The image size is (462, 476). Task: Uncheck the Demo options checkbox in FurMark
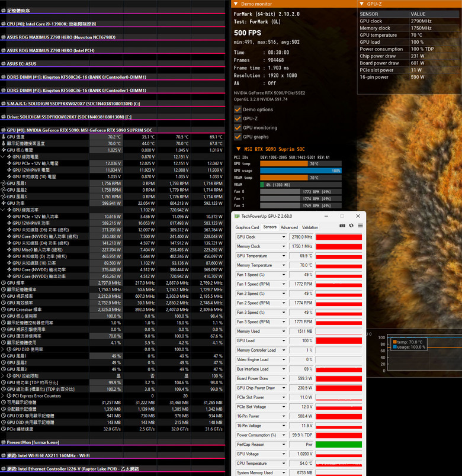(238, 110)
